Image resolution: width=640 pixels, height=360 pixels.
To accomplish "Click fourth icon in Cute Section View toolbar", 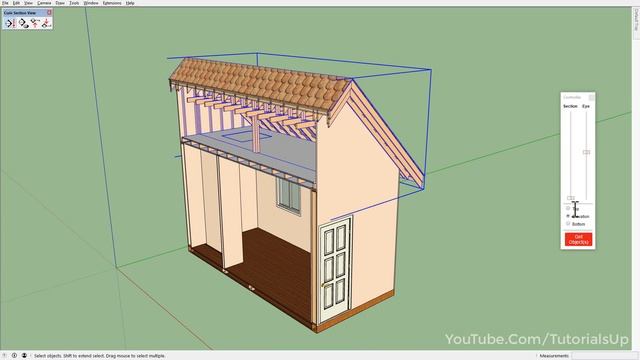I will (46, 23).
